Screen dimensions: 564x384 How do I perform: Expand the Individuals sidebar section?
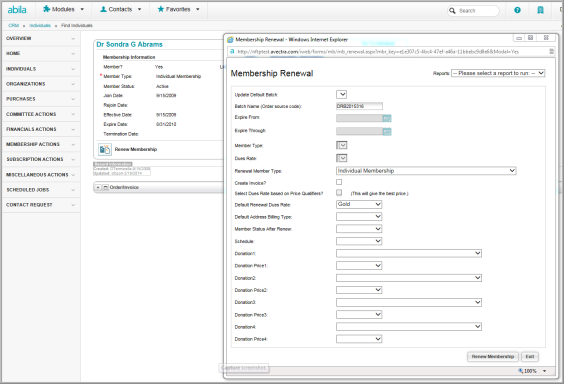click(x=41, y=69)
